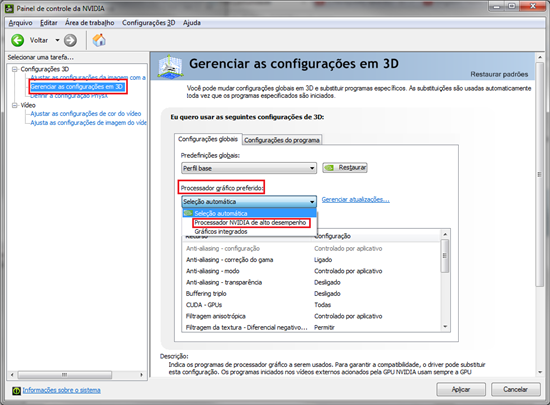550x405 pixels.
Task: Open the Configurações 3D menu
Action: [x=149, y=23]
